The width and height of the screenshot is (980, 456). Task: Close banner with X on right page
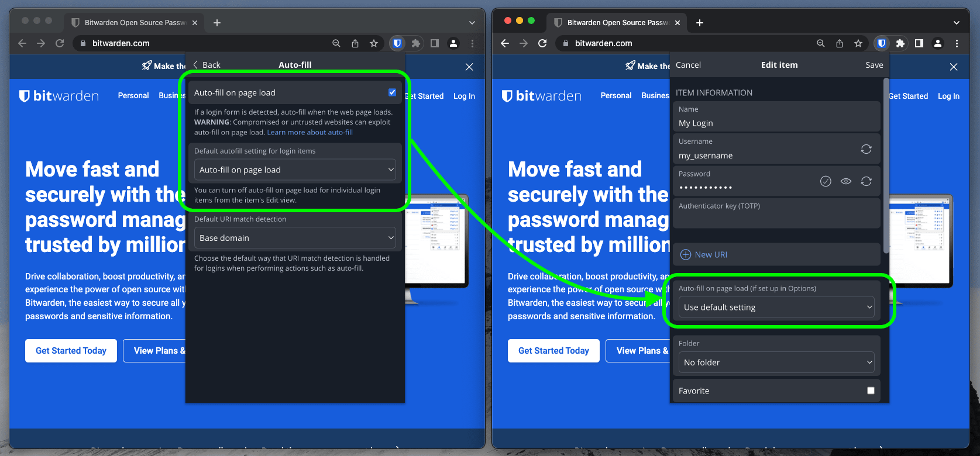click(954, 67)
